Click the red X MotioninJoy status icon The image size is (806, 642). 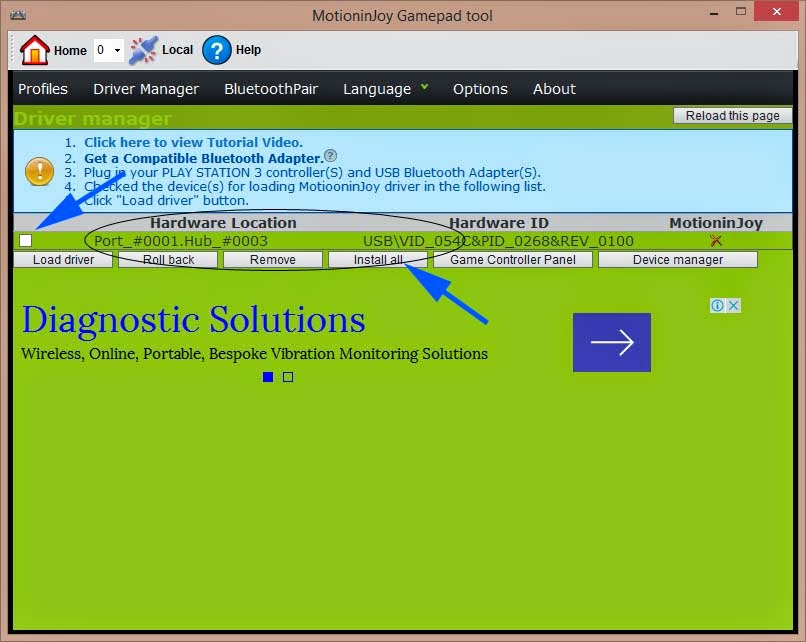(x=716, y=241)
